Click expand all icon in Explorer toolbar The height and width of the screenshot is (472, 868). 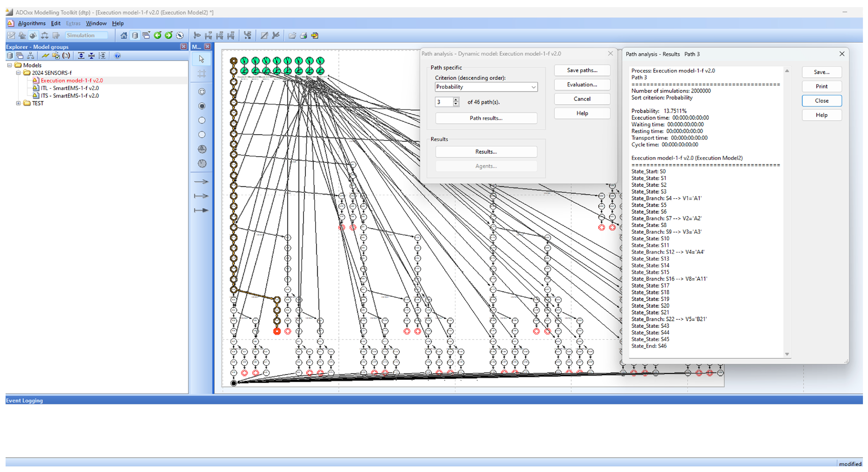click(81, 56)
